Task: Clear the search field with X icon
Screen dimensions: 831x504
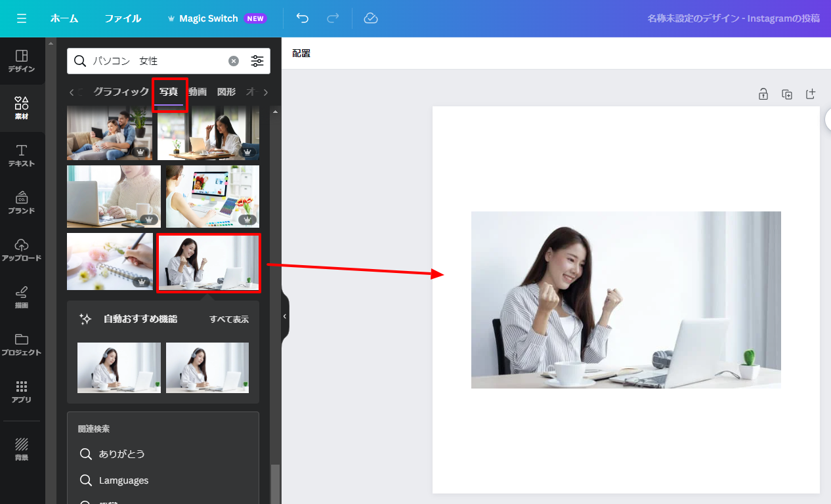Action: 234,61
